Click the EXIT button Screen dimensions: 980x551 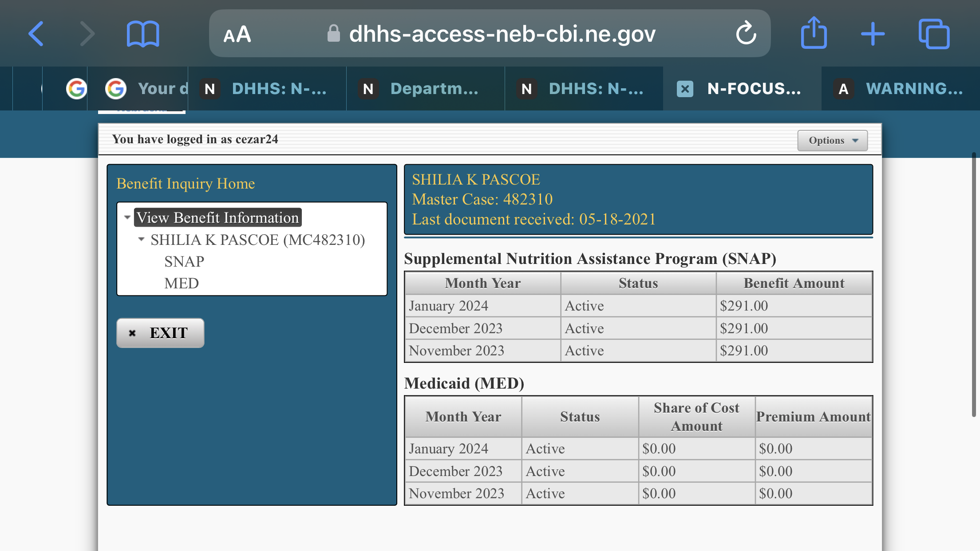click(x=160, y=333)
